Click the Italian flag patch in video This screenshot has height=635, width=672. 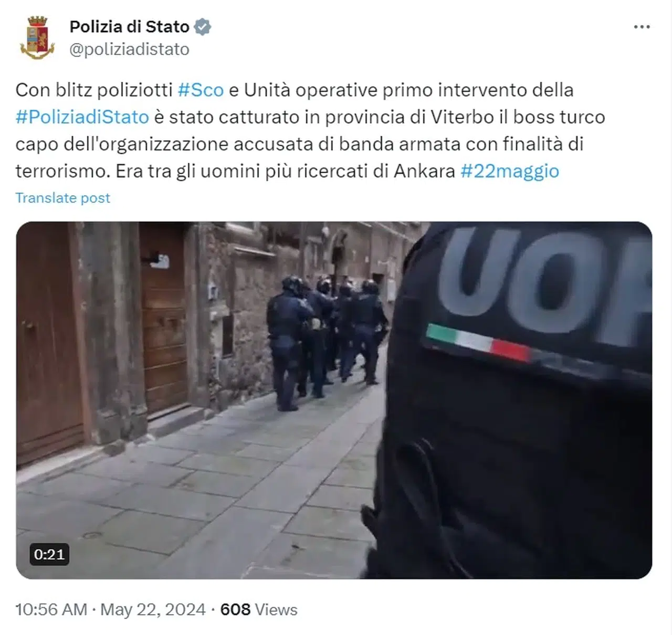478,343
